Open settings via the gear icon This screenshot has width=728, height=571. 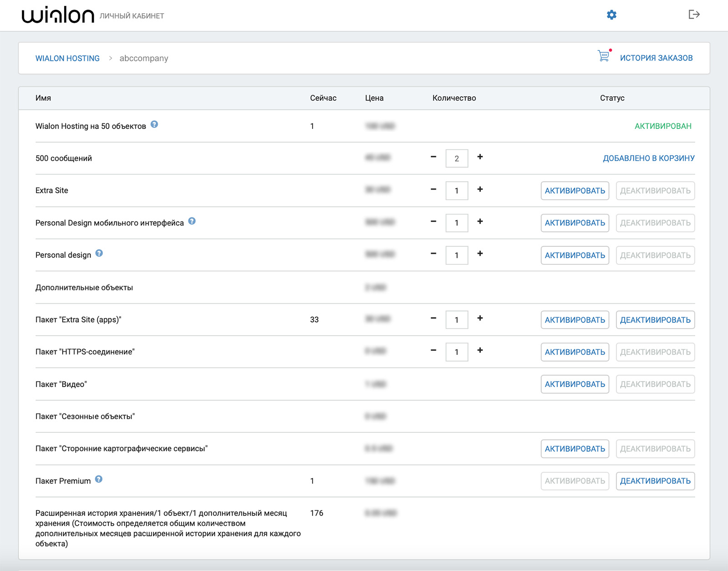612,15
